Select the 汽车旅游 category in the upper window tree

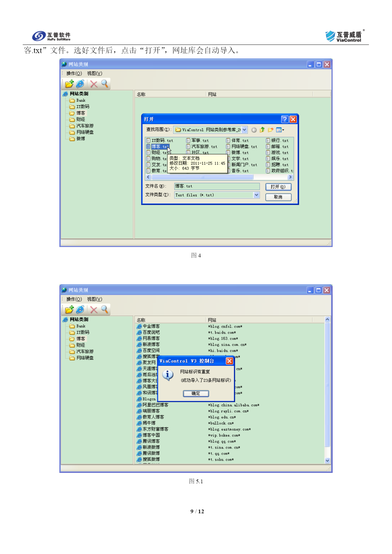[x=81, y=126]
